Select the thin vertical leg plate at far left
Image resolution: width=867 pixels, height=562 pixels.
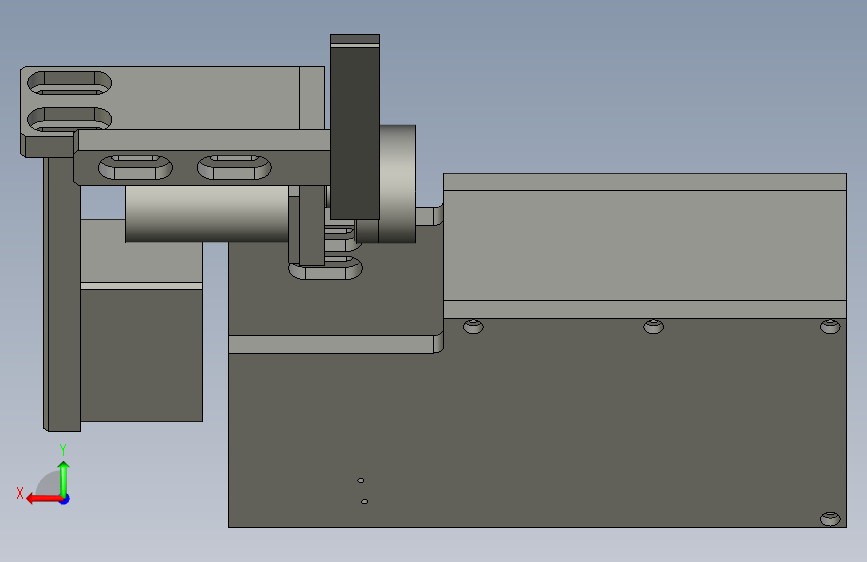[x=64, y=294]
